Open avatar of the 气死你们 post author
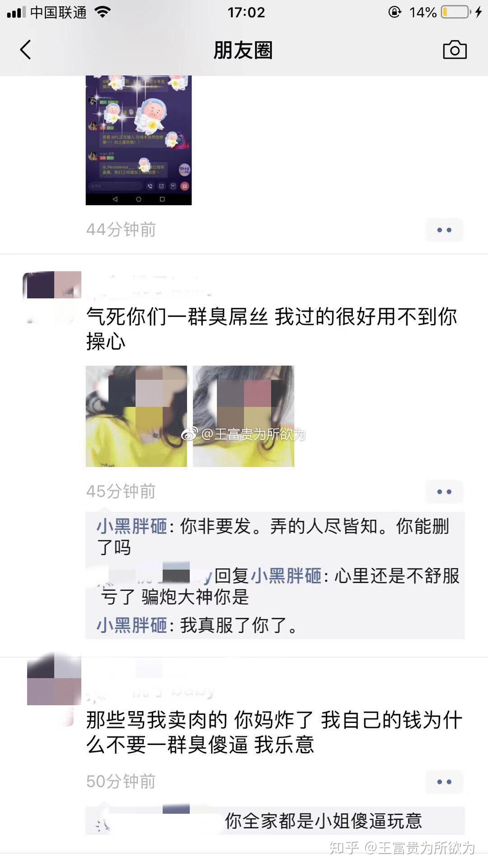488x868 pixels. [x=52, y=298]
